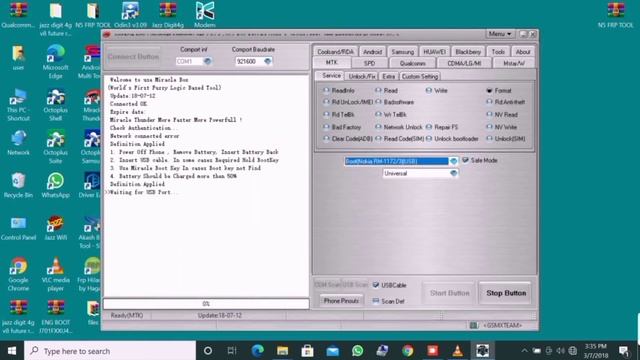Click the Phone Pinouts button
Image resolution: width=640 pixels, height=360 pixels.
tap(341, 301)
